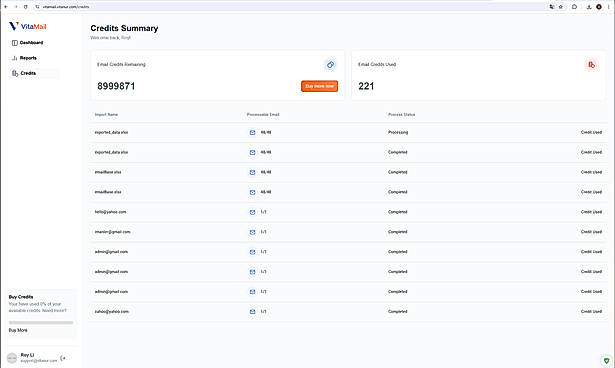Viewport: 615px width, 368px height.
Task: Click the user avatar next to Roy Li
Action: [12, 358]
